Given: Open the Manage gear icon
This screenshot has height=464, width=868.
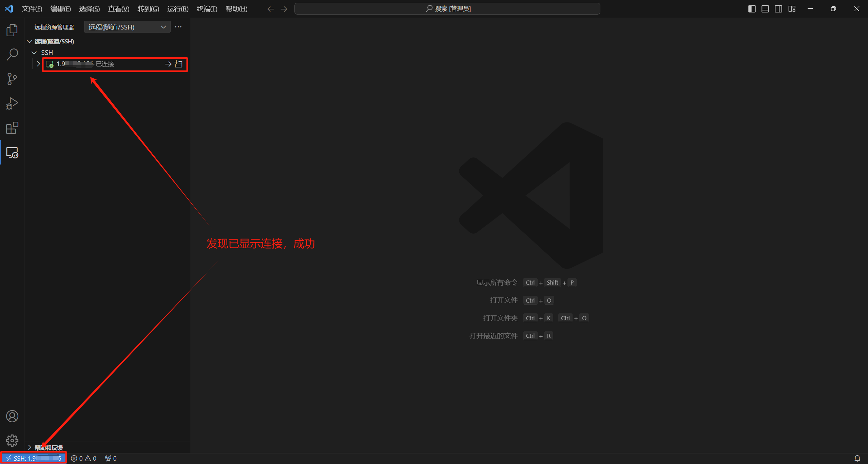Looking at the screenshot, I should 12,441.
